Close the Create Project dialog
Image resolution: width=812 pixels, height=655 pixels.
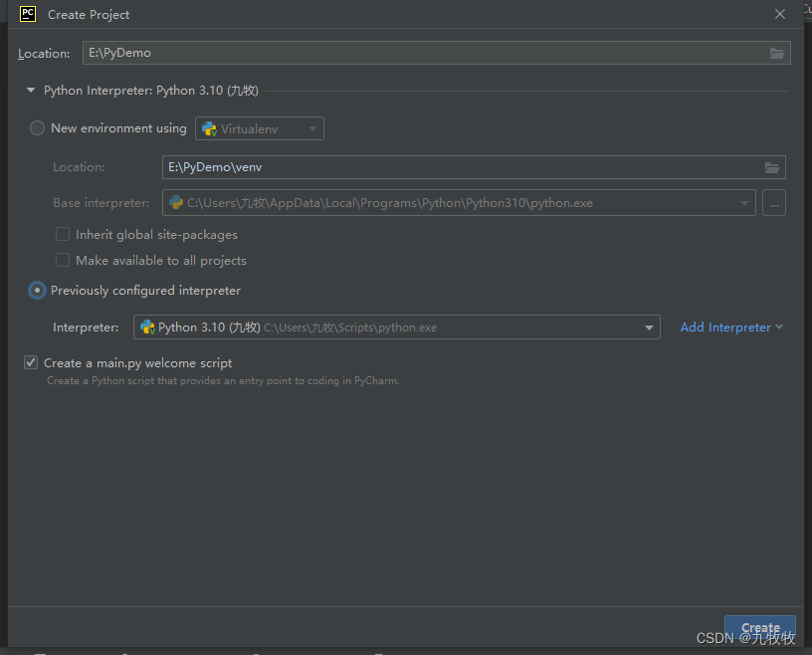point(780,15)
